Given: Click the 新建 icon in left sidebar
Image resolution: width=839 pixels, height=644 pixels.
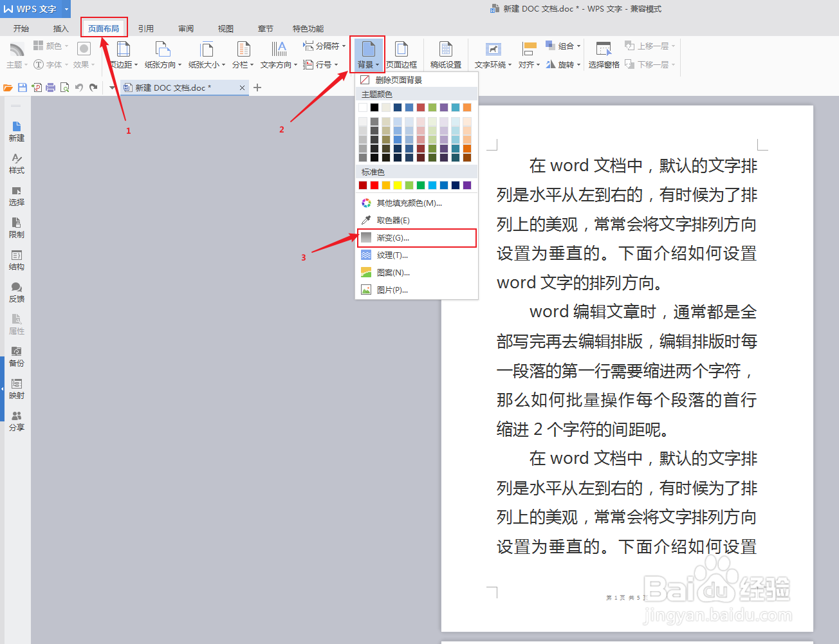Looking at the screenshot, I should pyautogui.click(x=17, y=131).
